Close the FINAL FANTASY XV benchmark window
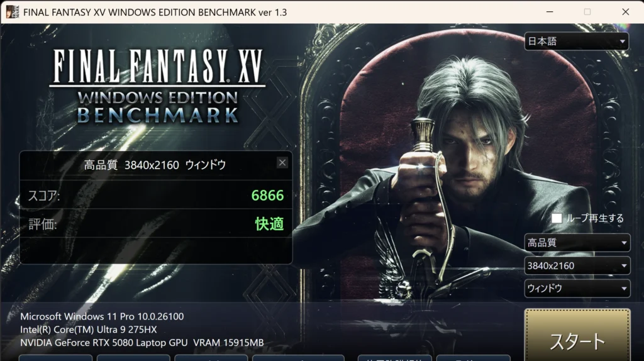Viewport: 644px width, 361px height. (625, 12)
